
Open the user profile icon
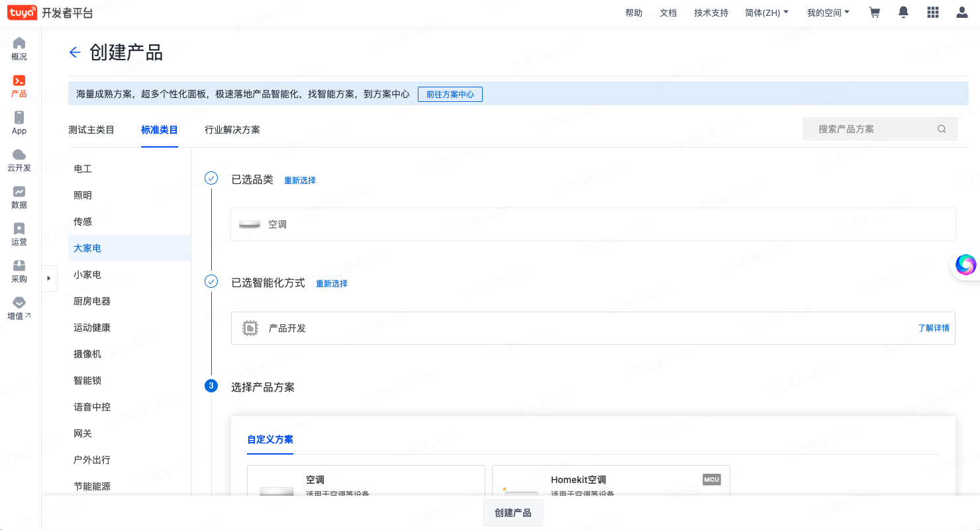tap(962, 13)
